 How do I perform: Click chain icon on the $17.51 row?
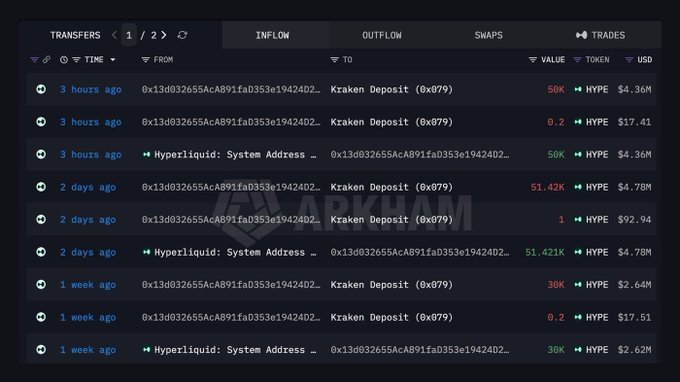pyautogui.click(x=41, y=317)
